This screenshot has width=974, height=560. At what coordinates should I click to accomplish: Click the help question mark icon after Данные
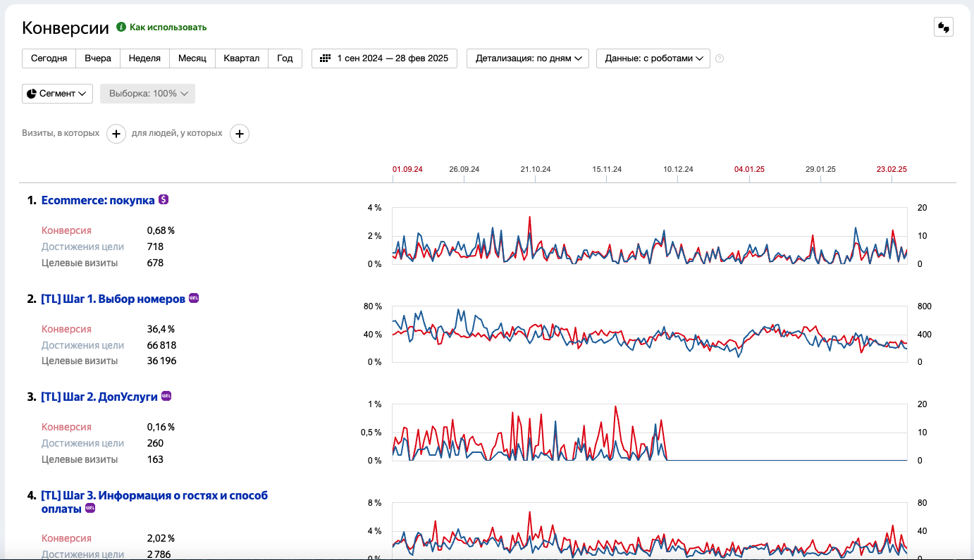tap(720, 58)
